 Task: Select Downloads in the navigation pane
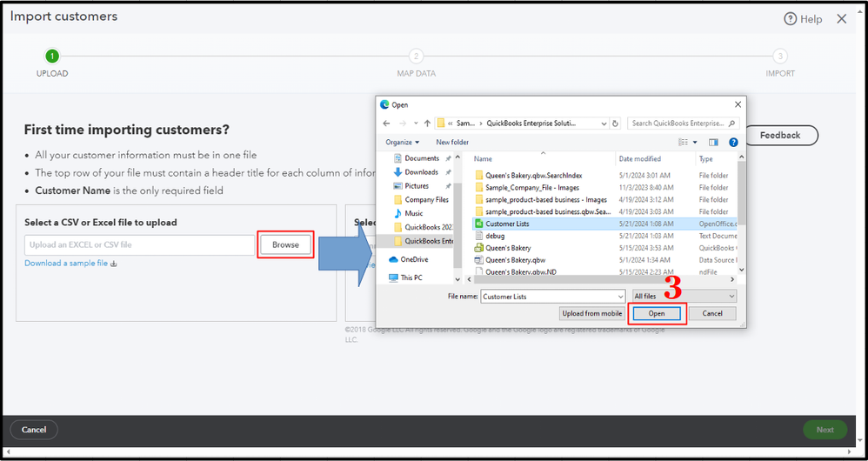[421, 172]
